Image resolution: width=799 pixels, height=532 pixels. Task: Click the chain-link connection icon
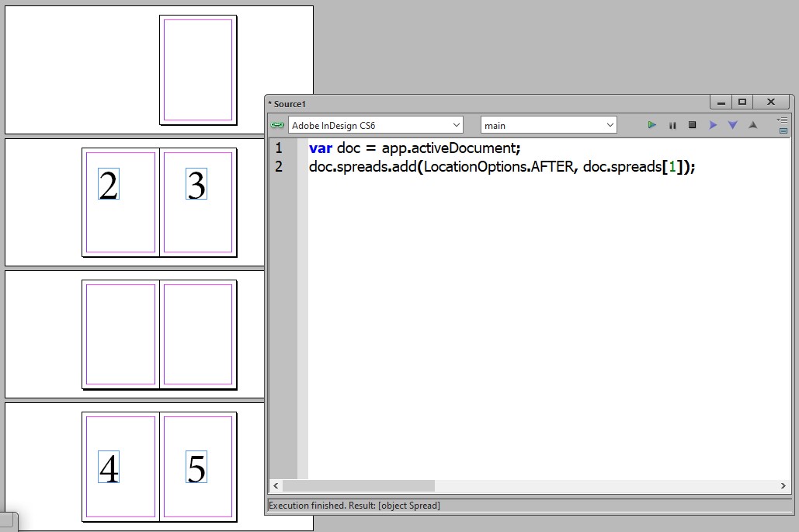click(x=276, y=124)
